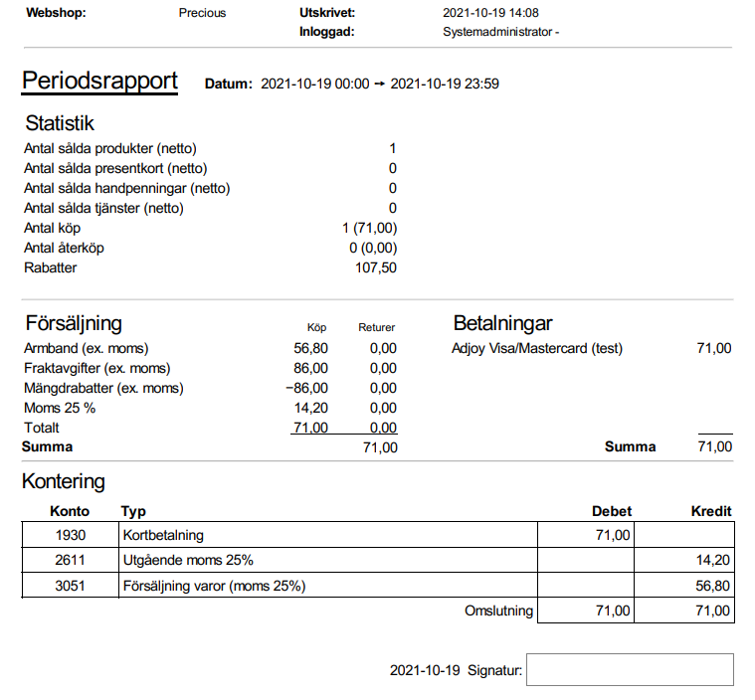The image size is (755, 700).
Task: Select Moms Köp amount 14,20
Action: coord(311,409)
